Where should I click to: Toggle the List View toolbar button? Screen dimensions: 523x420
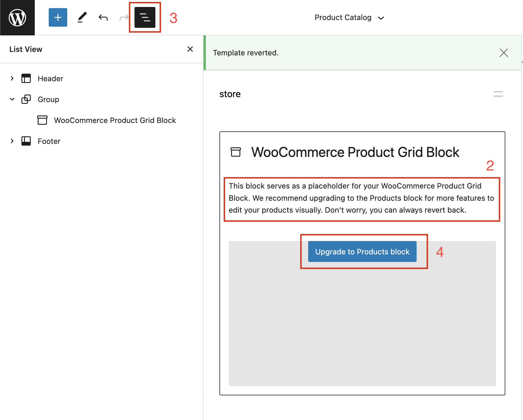tap(145, 17)
